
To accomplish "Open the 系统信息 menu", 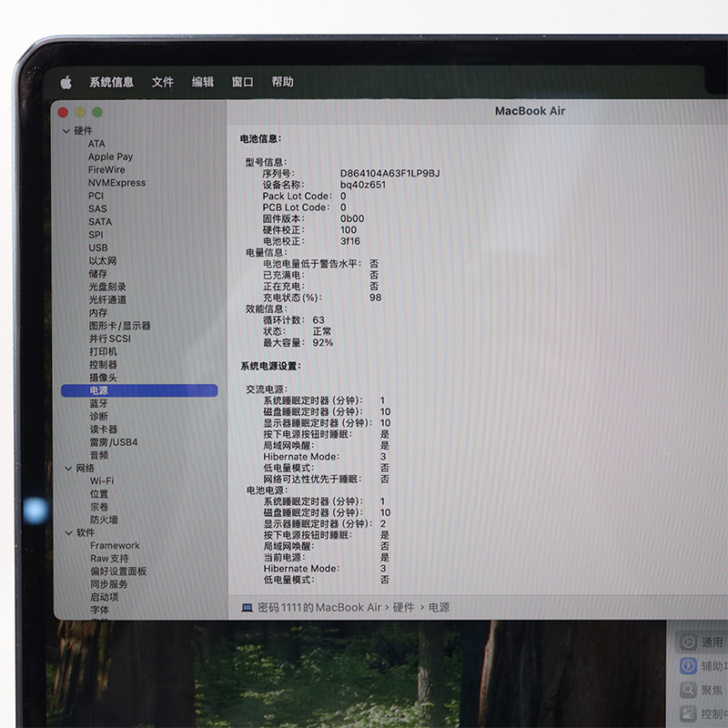I will point(111,82).
